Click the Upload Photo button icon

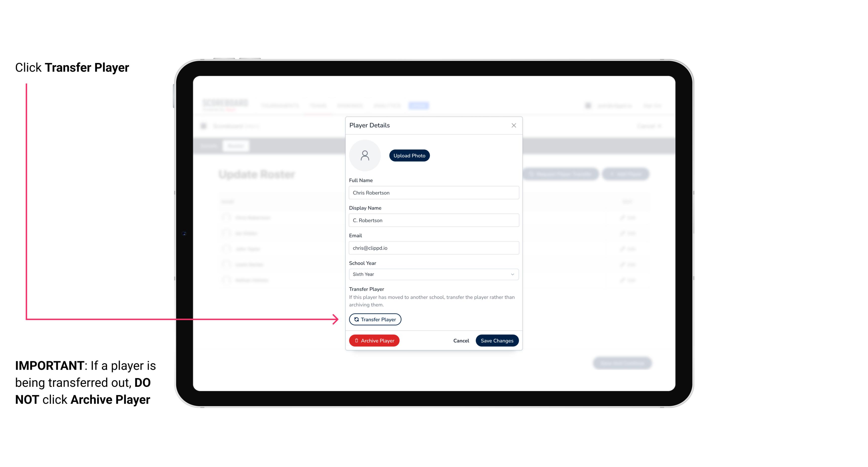(x=409, y=155)
